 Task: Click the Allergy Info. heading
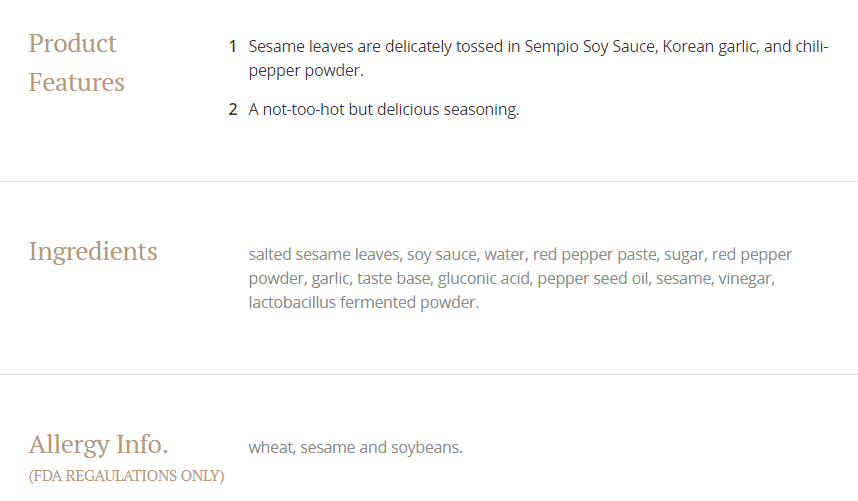tap(98, 444)
